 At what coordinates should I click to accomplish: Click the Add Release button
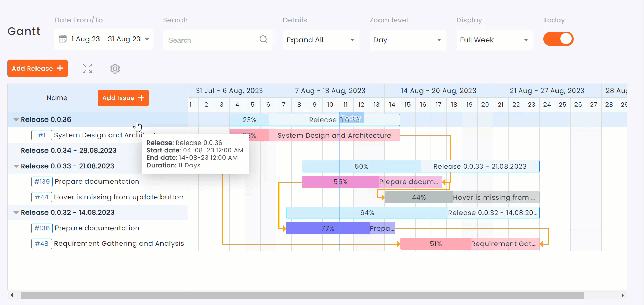click(38, 69)
